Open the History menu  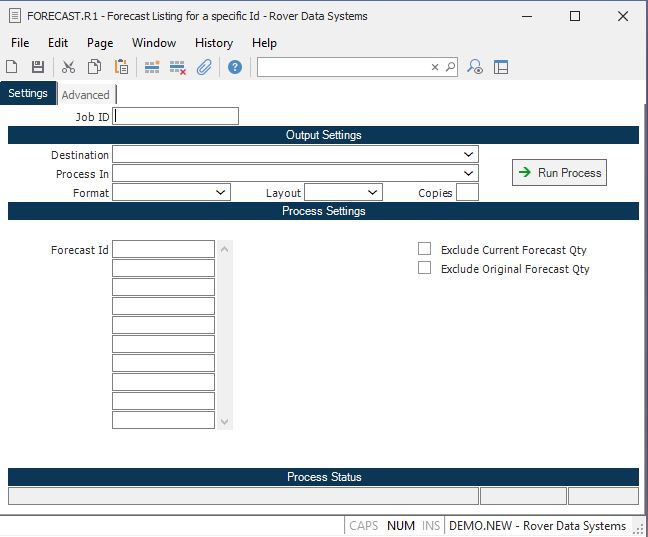[x=213, y=43]
